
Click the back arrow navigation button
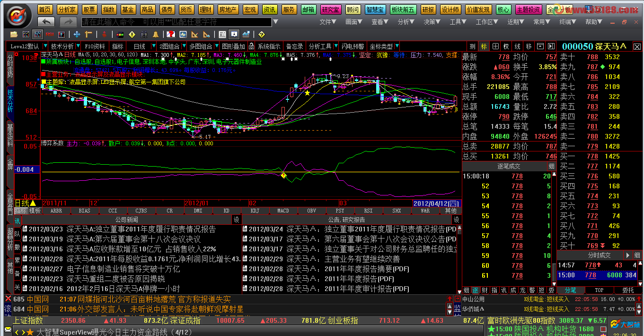[46, 21]
